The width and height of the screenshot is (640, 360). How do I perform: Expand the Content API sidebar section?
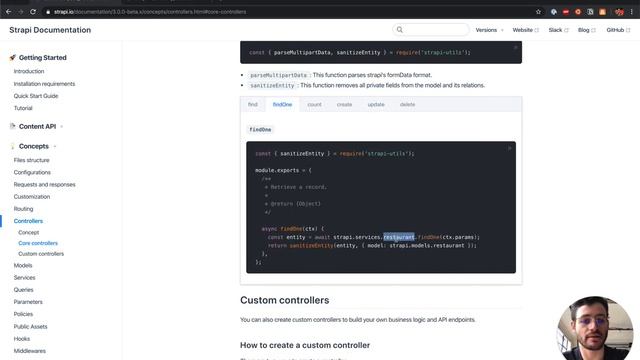click(x=37, y=127)
